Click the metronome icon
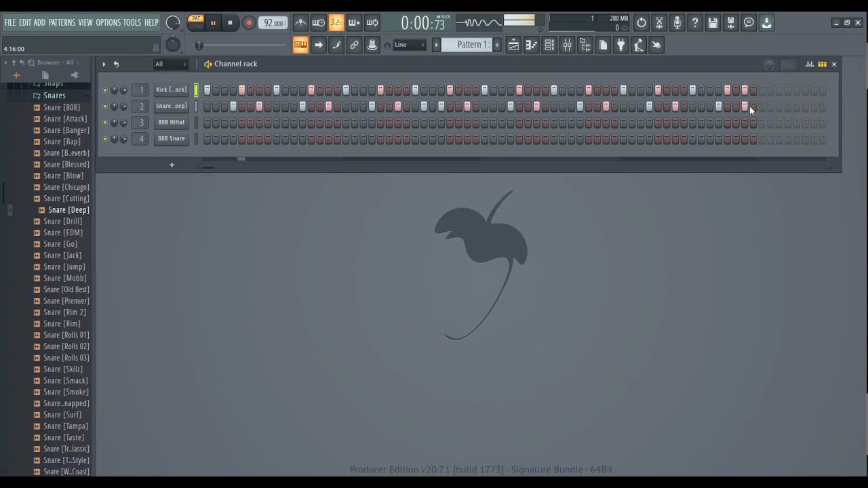Viewport: 868px width, 488px height. [300, 23]
